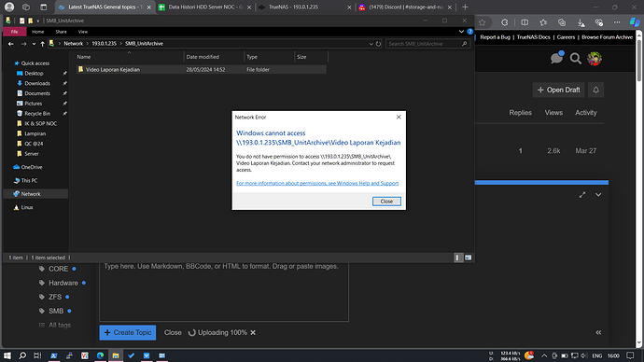The width and height of the screenshot is (644, 362).
Task: Expand the composer to fullscreen
Action: pyautogui.click(x=582, y=195)
